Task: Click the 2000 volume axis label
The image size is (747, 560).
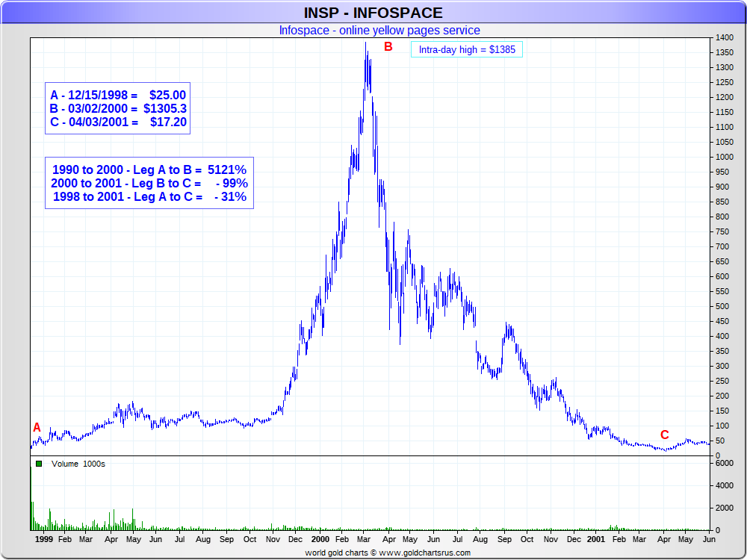Action: click(724, 508)
